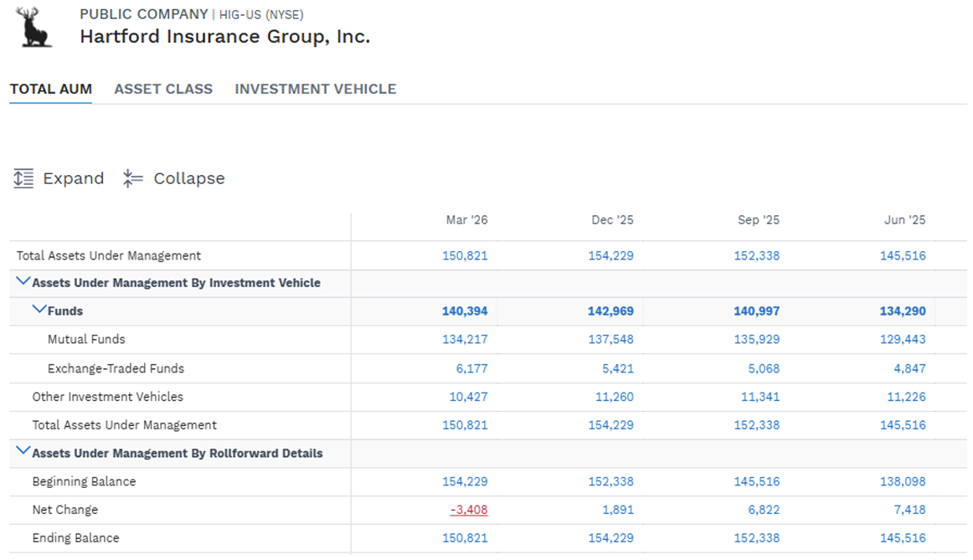Click the Beginning Balance row label
The width and height of the screenshot is (973, 560).
(84, 482)
